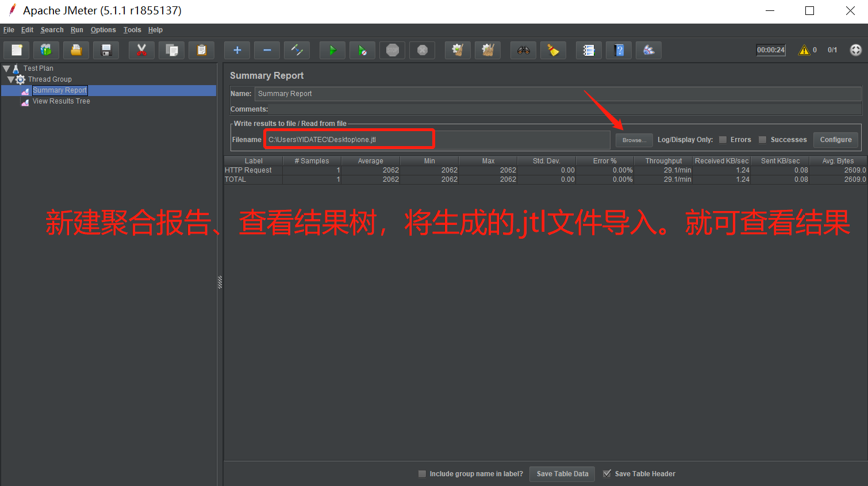Tick Include group name in label
The image size is (868, 486).
click(423, 474)
